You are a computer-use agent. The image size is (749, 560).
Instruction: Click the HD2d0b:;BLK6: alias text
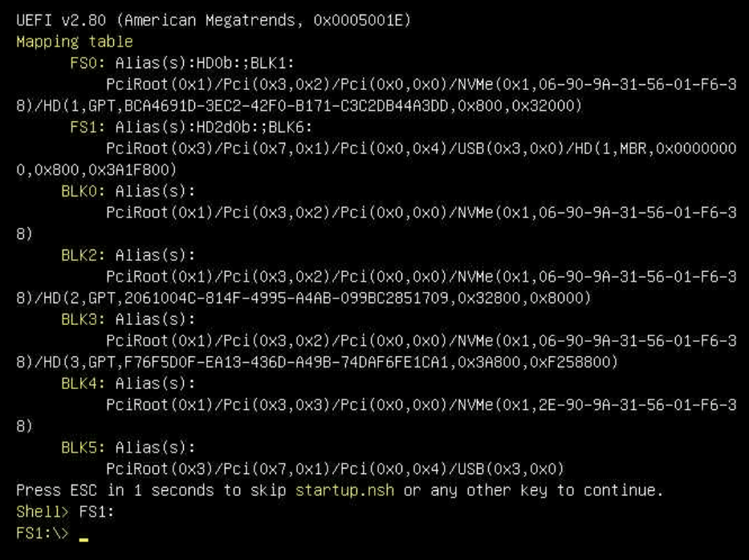(254, 127)
